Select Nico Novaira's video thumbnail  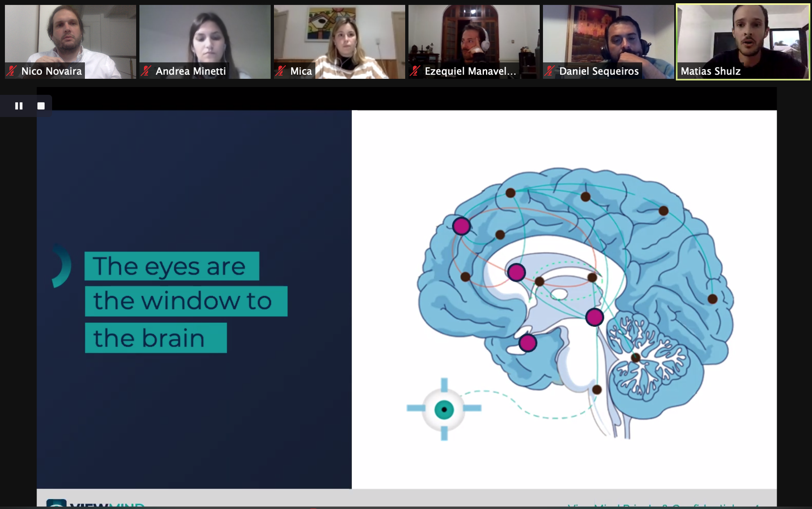pyautogui.click(x=70, y=37)
